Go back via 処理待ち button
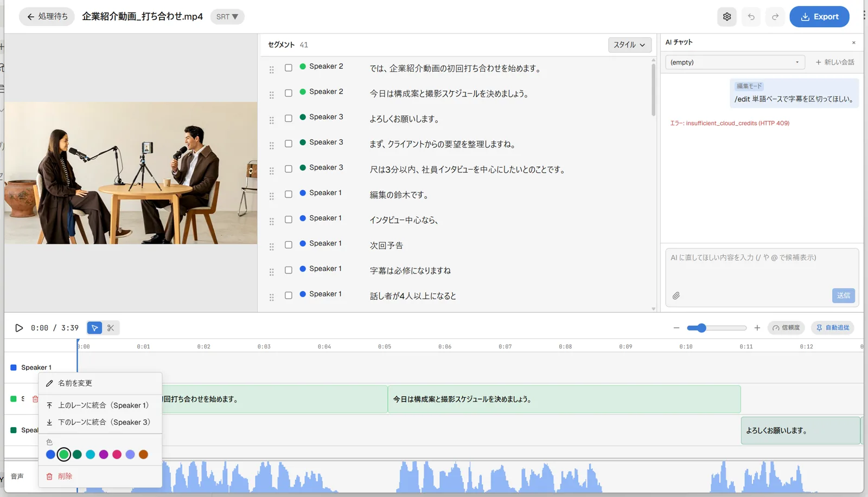Viewport: 868px width, 497px height. tap(47, 17)
